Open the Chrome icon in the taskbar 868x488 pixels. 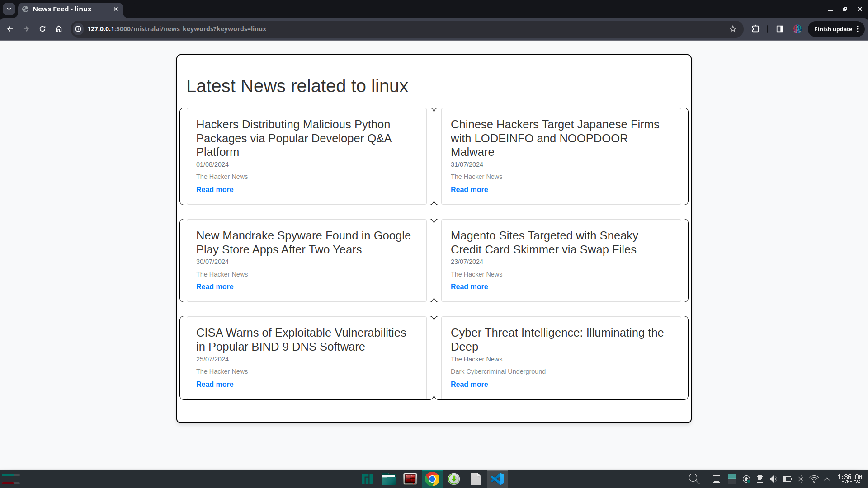[x=432, y=479]
